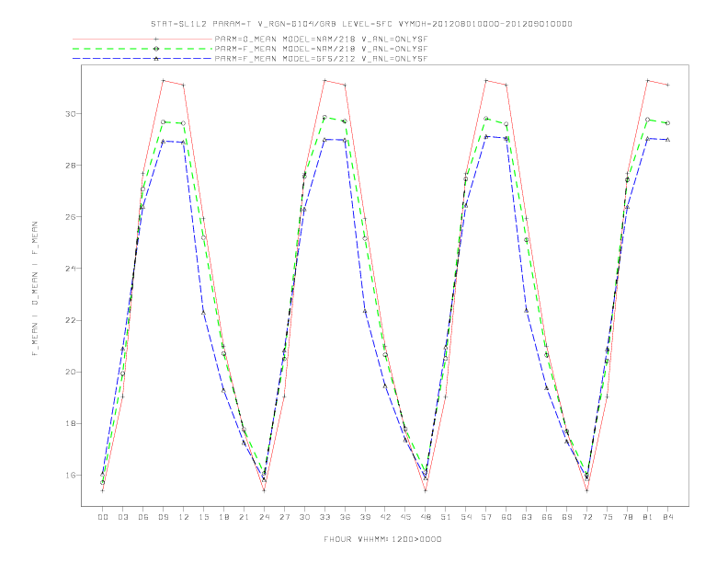
Task: Click x-axis tick label 06
Action: click(143, 517)
